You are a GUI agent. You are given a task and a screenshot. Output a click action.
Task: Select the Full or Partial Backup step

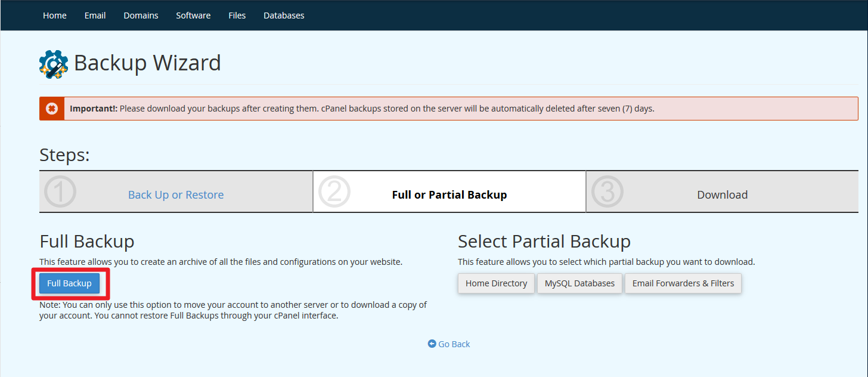pos(449,195)
